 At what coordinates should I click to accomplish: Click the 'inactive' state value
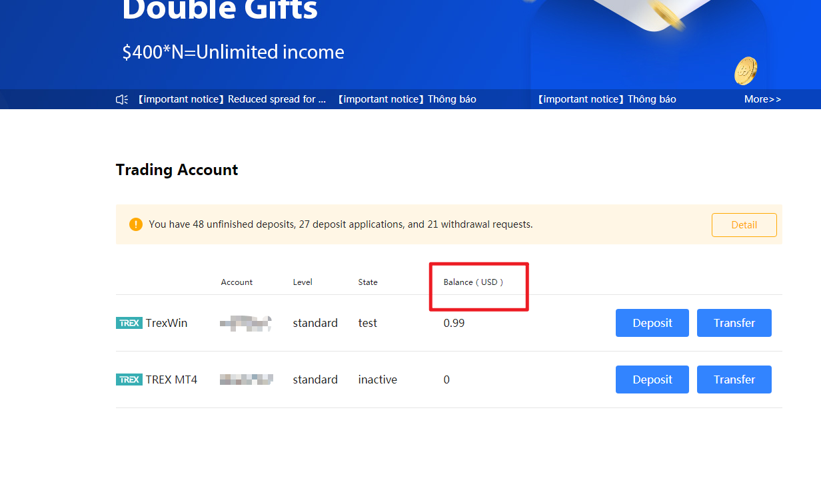point(378,379)
